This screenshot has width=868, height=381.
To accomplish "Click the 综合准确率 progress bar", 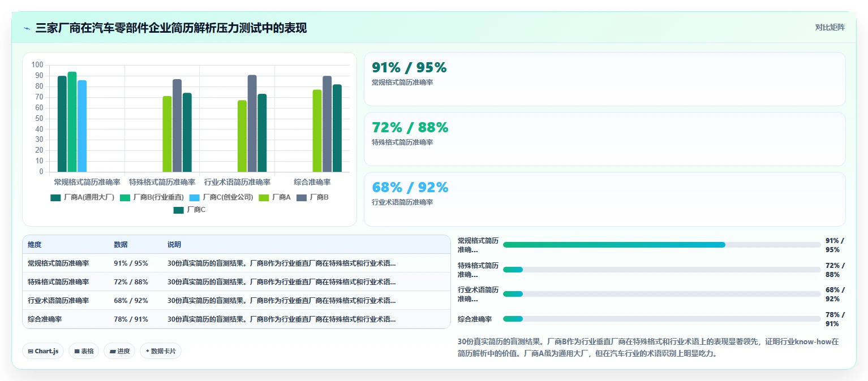I will pos(661,319).
